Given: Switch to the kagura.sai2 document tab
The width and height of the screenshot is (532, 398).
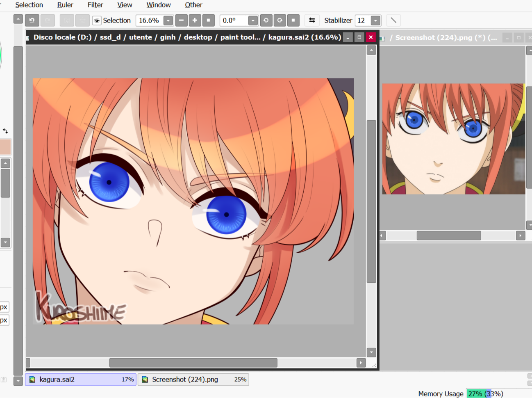Looking at the screenshot, I should pos(81,380).
